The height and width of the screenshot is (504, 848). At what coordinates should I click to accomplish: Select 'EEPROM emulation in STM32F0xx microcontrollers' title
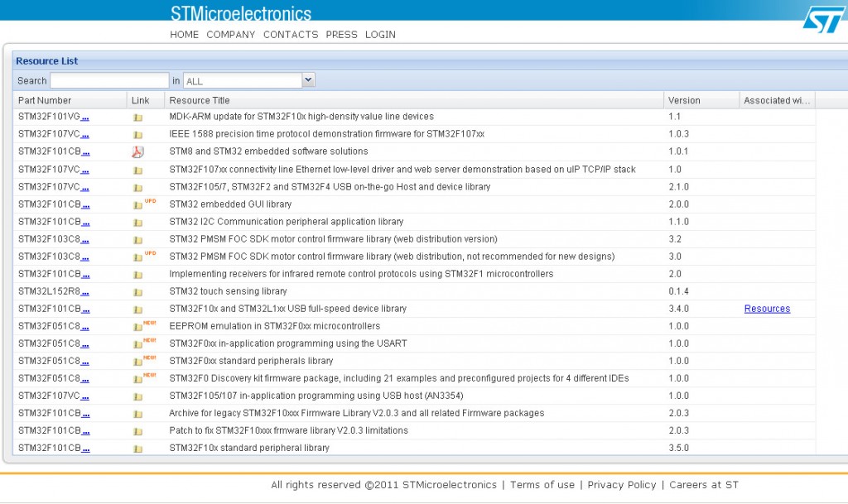275,326
